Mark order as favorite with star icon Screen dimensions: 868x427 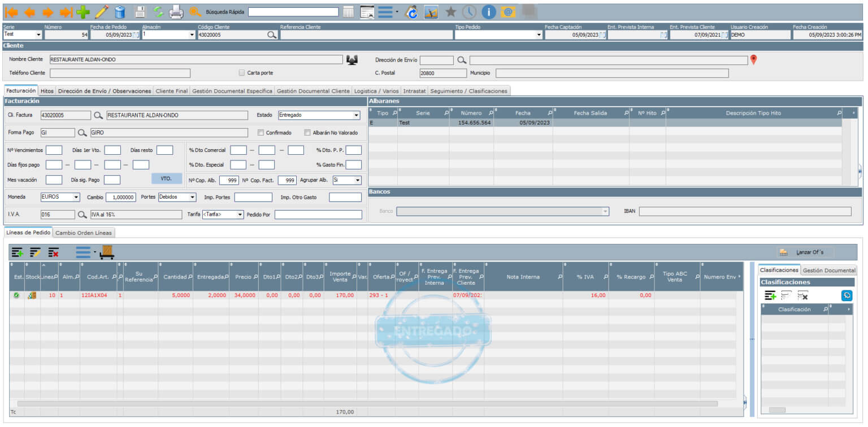pyautogui.click(x=450, y=11)
